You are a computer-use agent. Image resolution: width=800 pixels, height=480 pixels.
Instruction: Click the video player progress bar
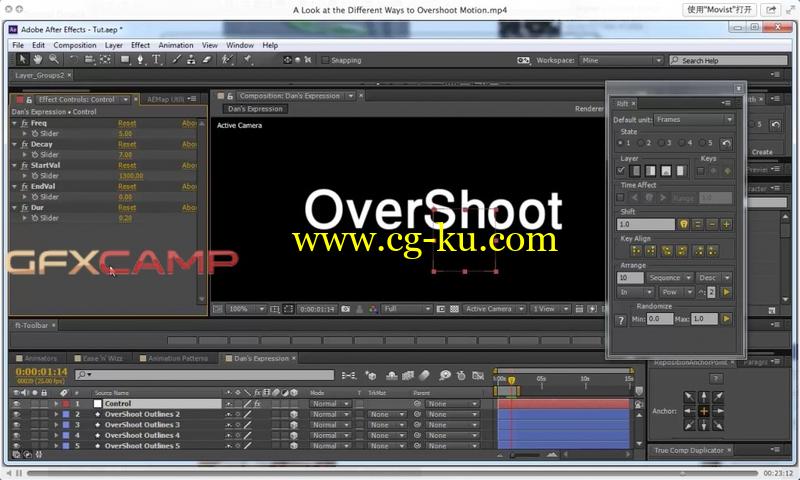point(393,473)
